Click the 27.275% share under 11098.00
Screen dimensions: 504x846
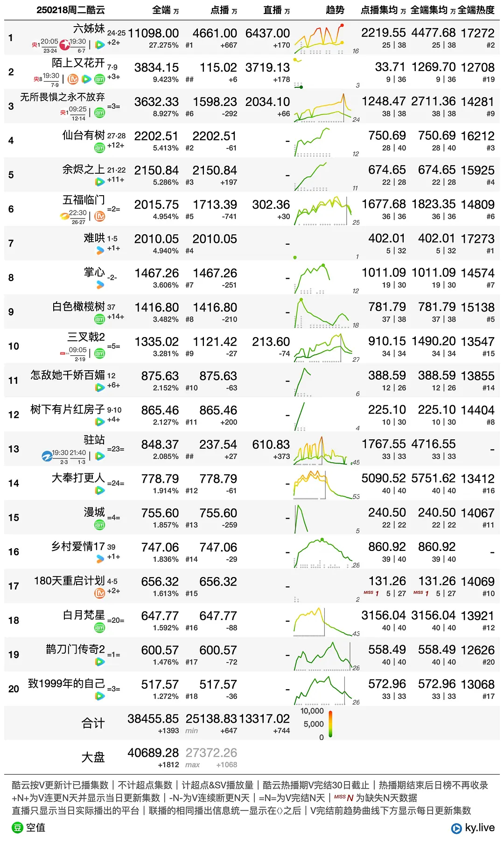click(x=164, y=45)
